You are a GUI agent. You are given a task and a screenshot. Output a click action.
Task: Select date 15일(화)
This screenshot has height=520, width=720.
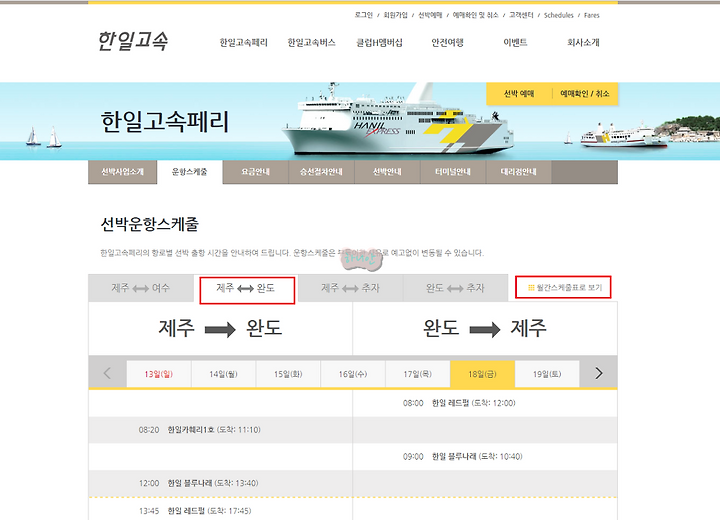288,374
